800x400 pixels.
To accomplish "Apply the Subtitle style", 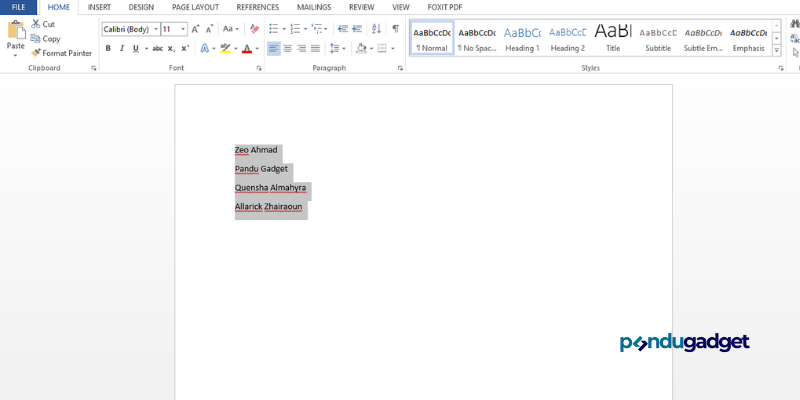I will click(x=658, y=38).
